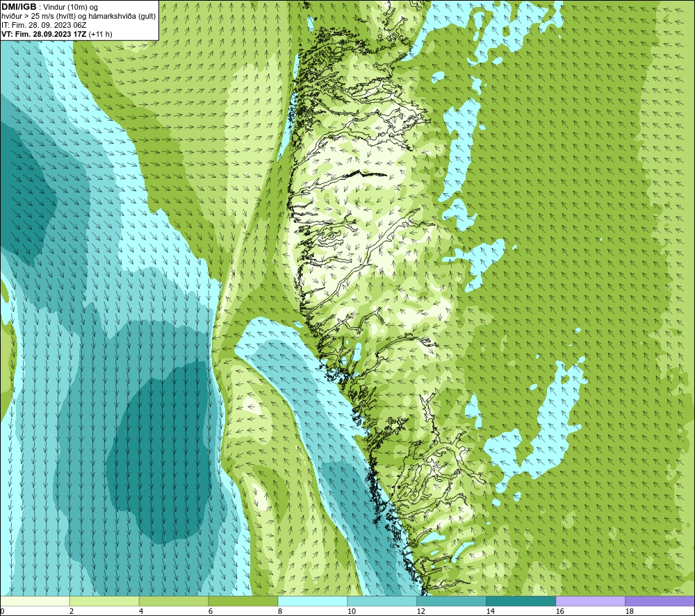Click the legend scale label '10'
This screenshot has width=695, height=616.
tap(351, 611)
